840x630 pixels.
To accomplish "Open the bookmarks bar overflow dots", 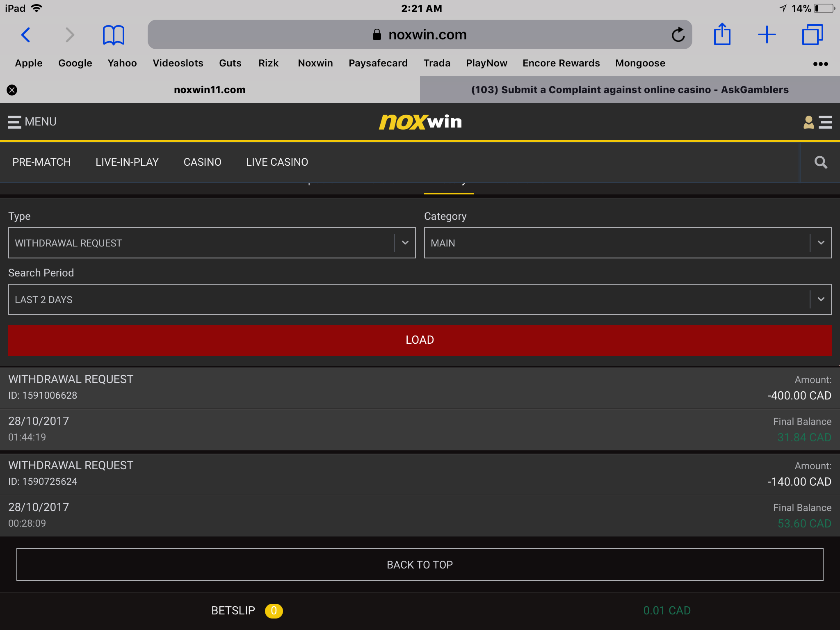I will point(820,64).
